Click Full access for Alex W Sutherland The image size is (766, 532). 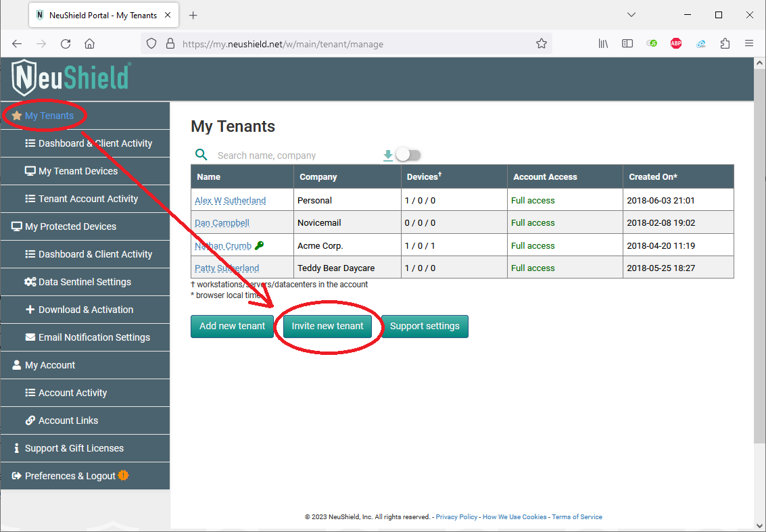[x=533, y=200]
